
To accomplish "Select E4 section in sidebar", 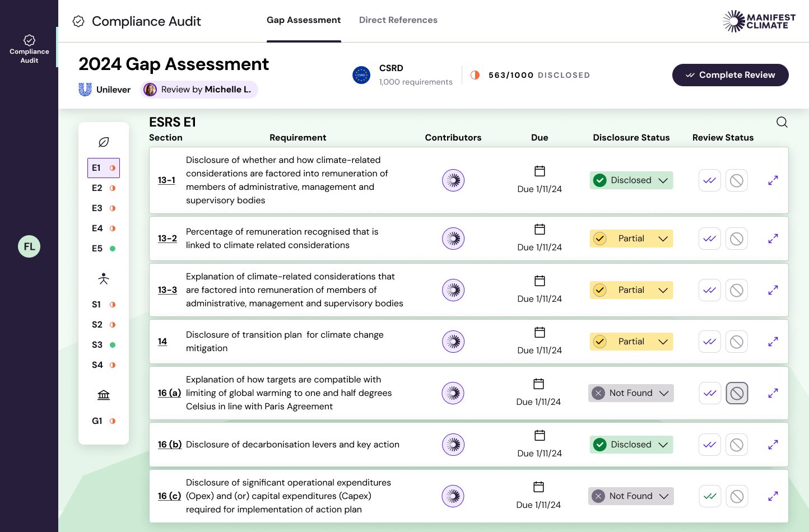I will (104, 228).
